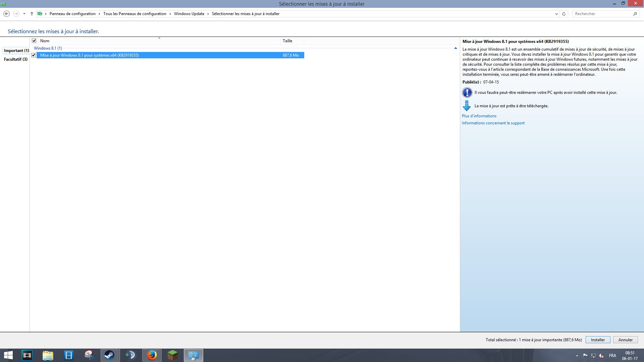
Task: Open Informations concernant le support link
Action: click(493, 123)
